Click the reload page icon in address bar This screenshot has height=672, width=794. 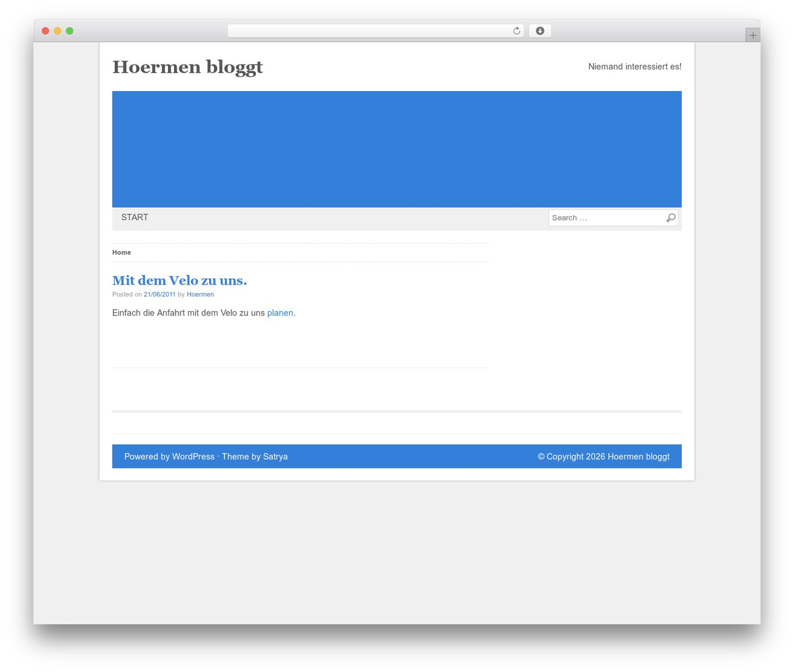coord(516,31)
